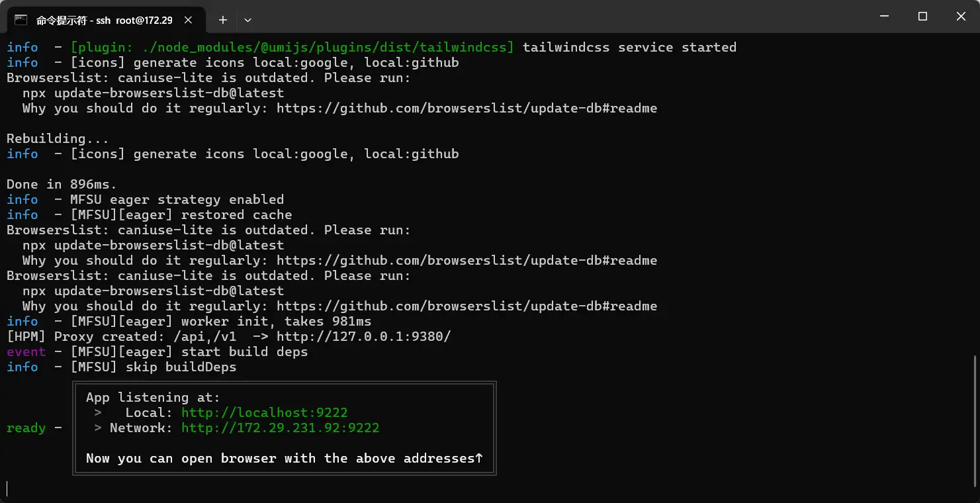This screenshot has width=980, height=503.
Task: Click the blinking cursor on the last line
Action: coord(7,489)
